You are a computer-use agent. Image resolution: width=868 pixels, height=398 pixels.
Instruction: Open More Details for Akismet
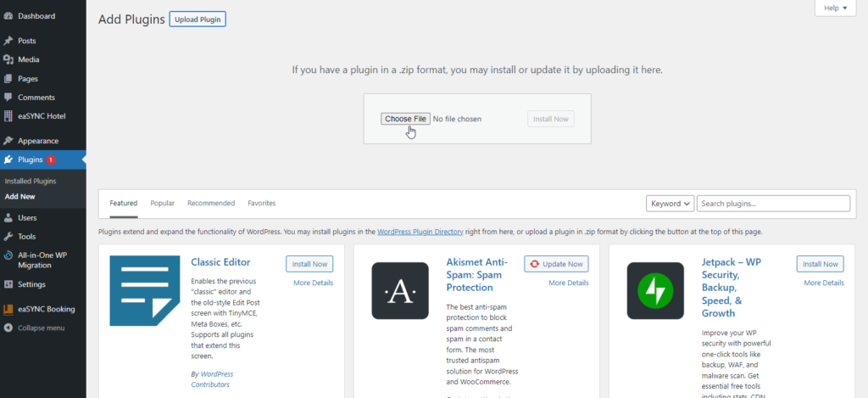coord(569,283)
